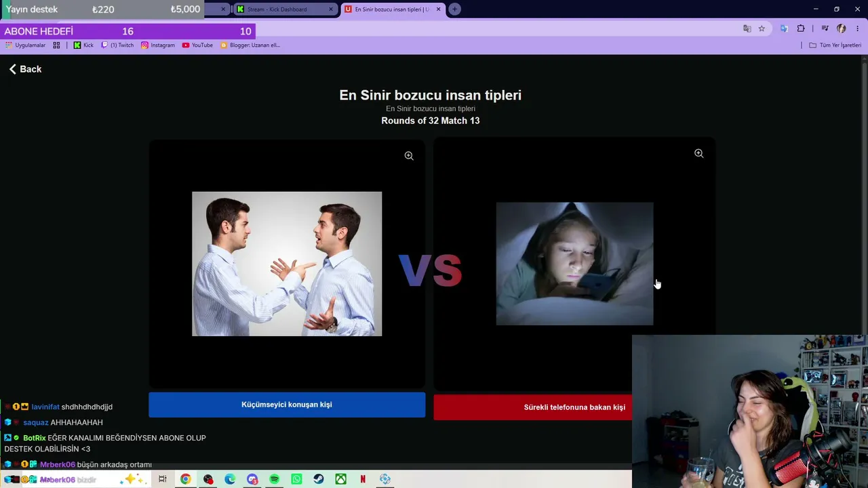Close the En Sinir bozucu tab
The width and height of the screenshot is (868, 488).
coord(438,9)
